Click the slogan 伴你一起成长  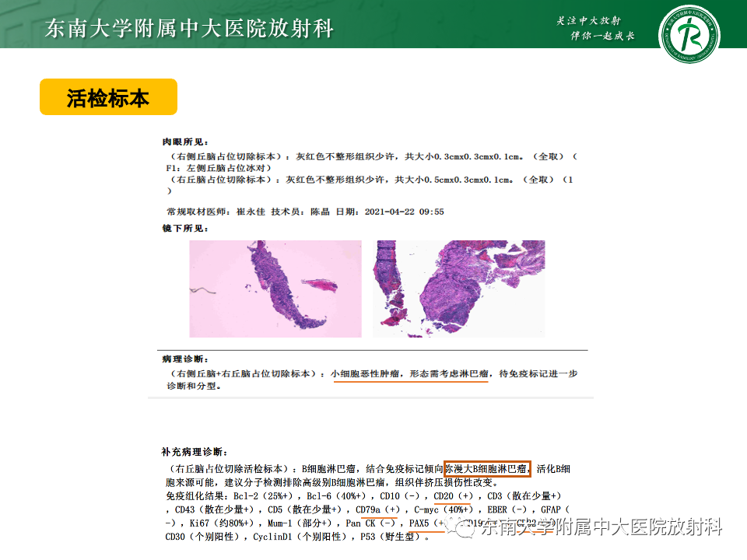pos(602,36)
